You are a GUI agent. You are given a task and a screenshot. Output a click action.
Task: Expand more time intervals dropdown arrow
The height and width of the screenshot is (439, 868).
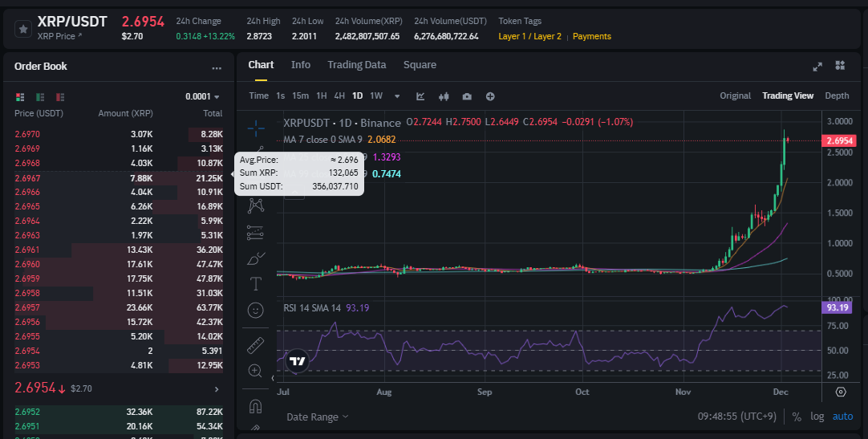(x=397, y=96)
